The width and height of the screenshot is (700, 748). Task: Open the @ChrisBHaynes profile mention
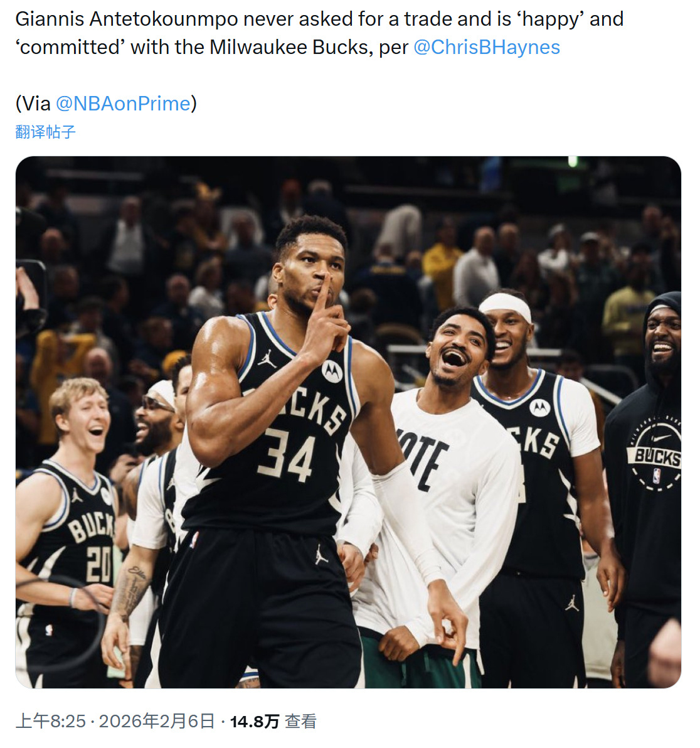pos(487,47)
